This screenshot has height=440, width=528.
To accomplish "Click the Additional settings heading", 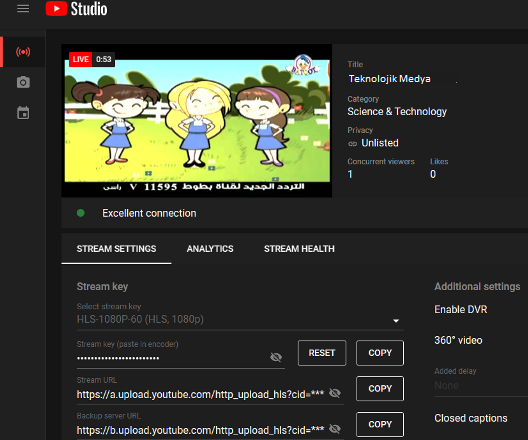I will pos(477,286).
